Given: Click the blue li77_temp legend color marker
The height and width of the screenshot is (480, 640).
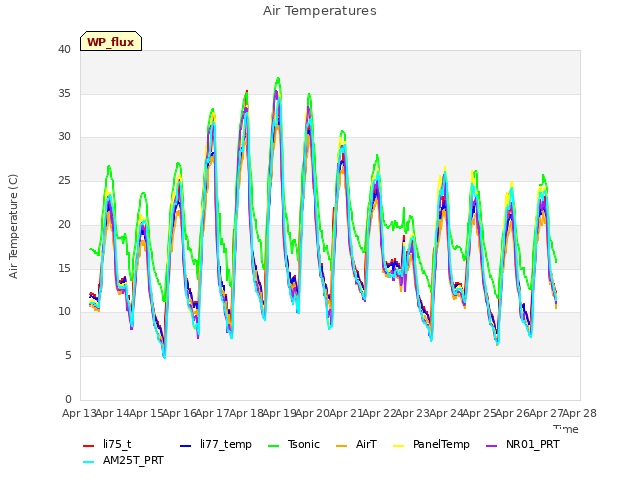Looking at the screenshot, I should 185,446.
